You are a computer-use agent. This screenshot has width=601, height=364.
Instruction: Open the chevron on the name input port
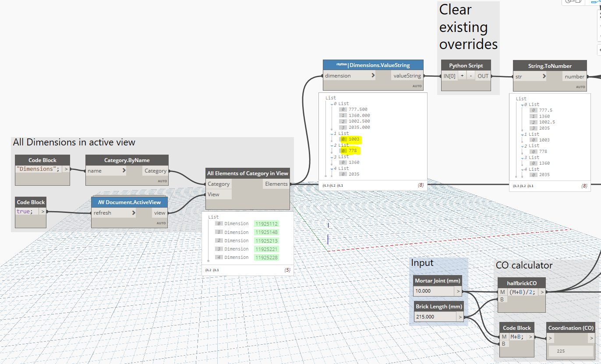[x=124, y=171]
